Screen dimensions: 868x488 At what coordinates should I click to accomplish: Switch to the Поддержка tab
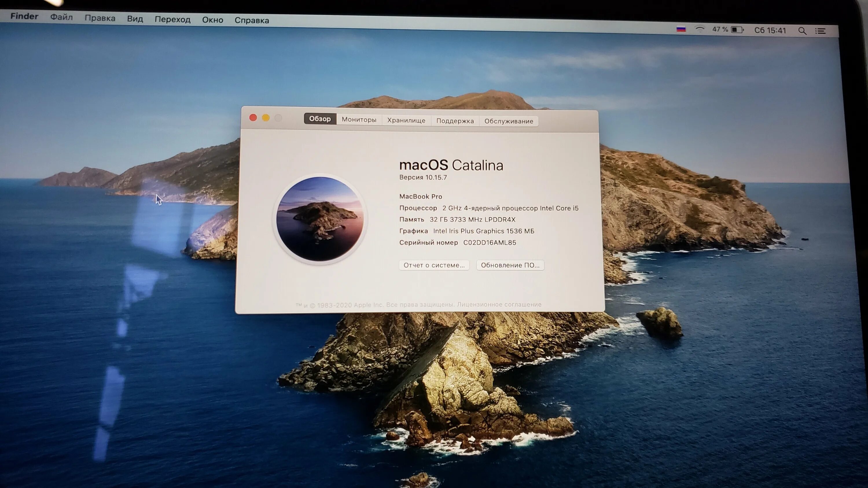tap(455, 121)
